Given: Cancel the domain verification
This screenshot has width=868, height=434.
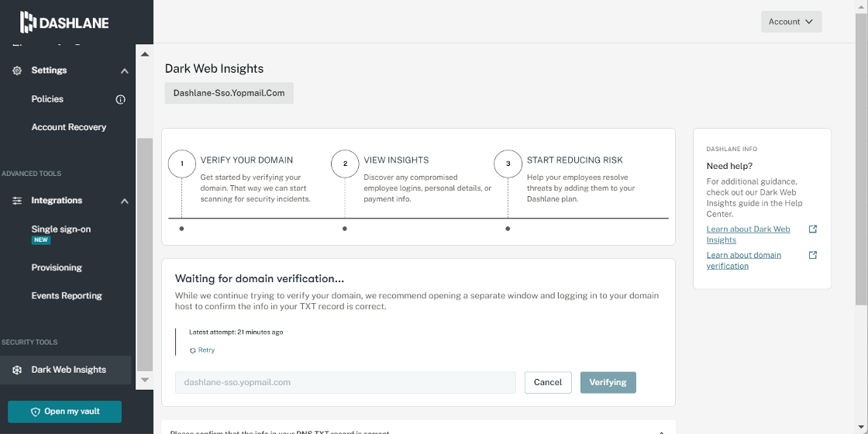Looking at the screenshot, I should pos(548,383).
